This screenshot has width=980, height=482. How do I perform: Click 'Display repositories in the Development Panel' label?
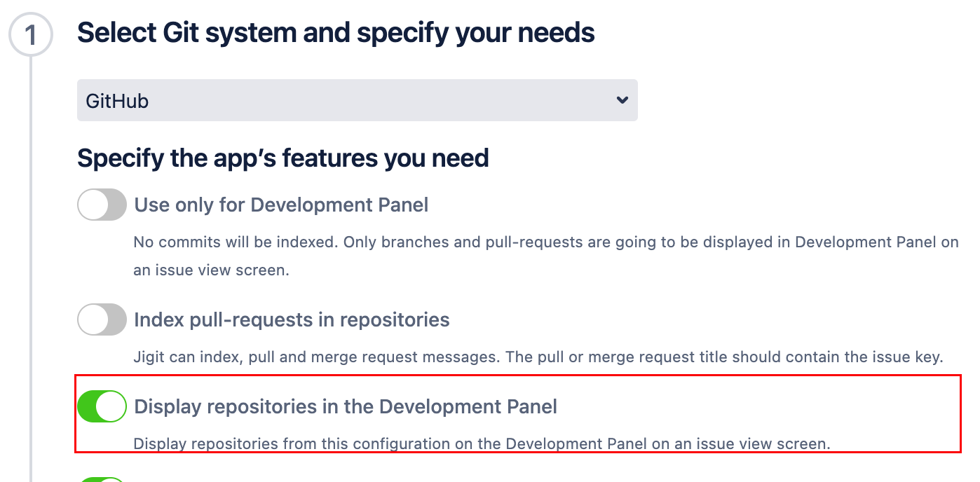click(x=345, y=407)
